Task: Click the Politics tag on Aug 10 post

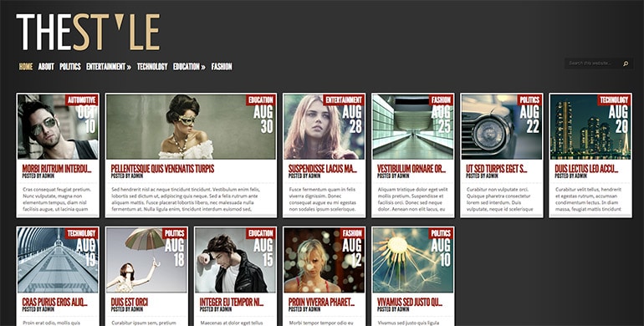Action: coord(441,233)
